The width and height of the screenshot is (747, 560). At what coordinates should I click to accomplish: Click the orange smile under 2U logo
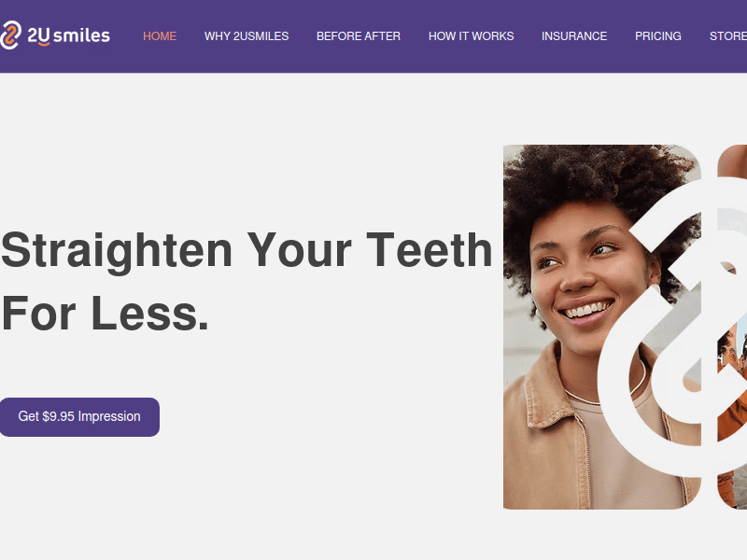44,44
